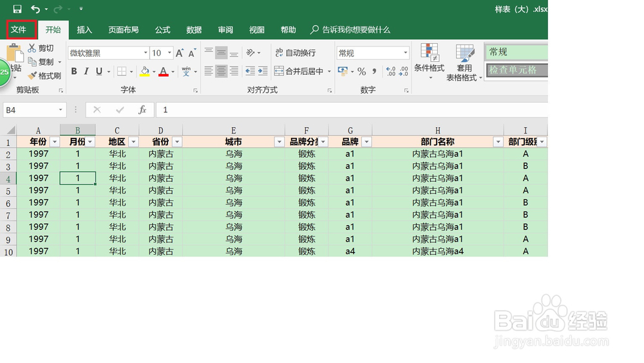This screenshot has width=644, height=363.
Task: Decrease indent
Action: (x=250, y=71)
